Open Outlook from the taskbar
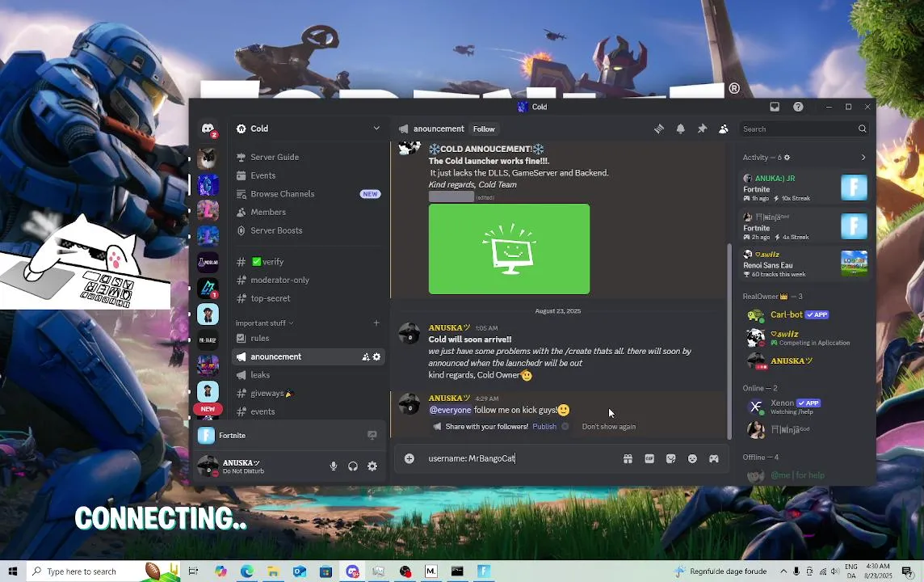The width and height of the screenshot is (924, 582). click(x=300, y=571)
